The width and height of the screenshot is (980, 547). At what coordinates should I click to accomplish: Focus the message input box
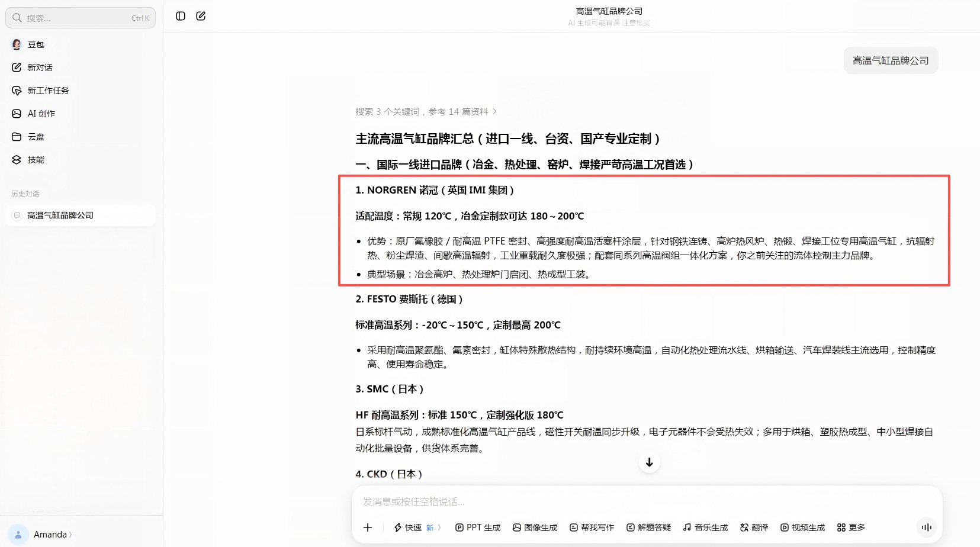(647, 501)
